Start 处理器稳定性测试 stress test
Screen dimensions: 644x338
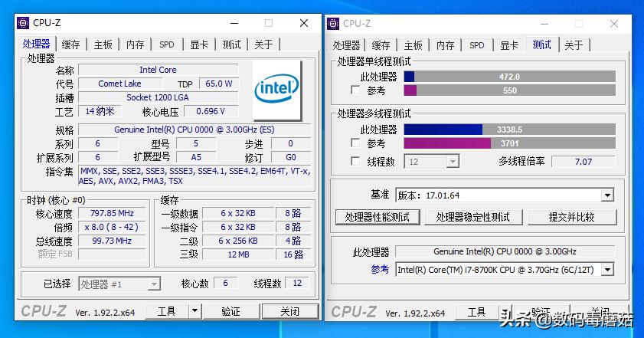[473, 217]
